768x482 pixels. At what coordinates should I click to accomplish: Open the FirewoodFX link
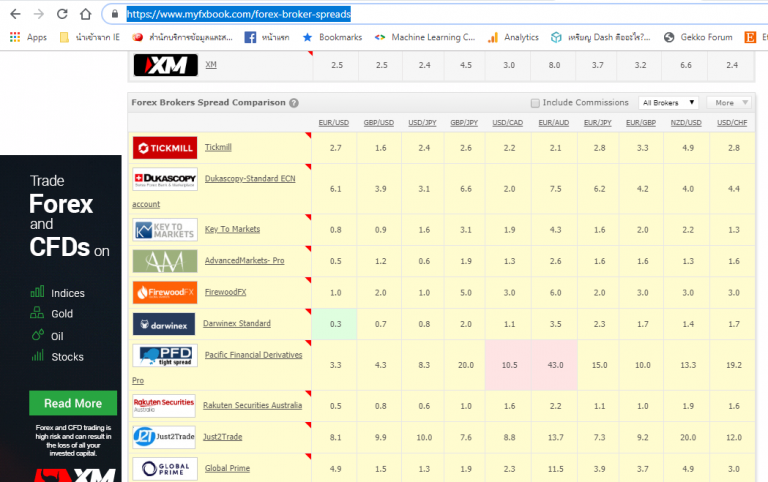[x=225, y=291]
